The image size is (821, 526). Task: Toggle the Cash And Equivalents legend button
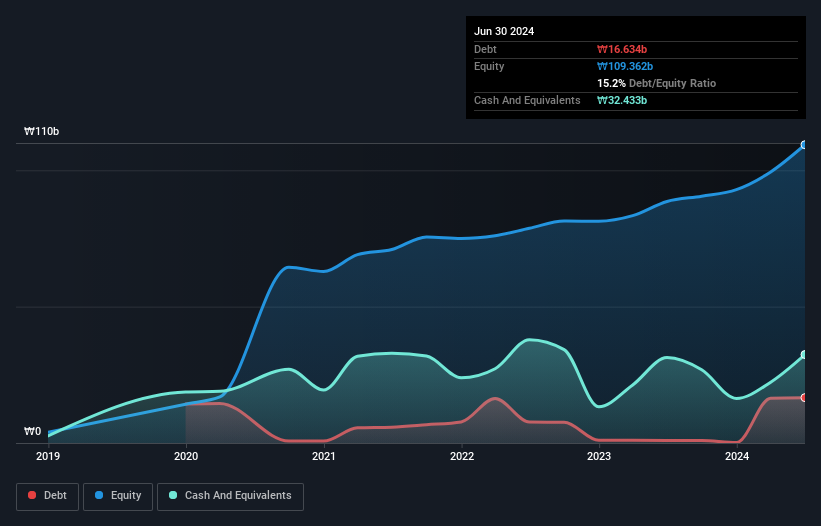click(230, 496)
